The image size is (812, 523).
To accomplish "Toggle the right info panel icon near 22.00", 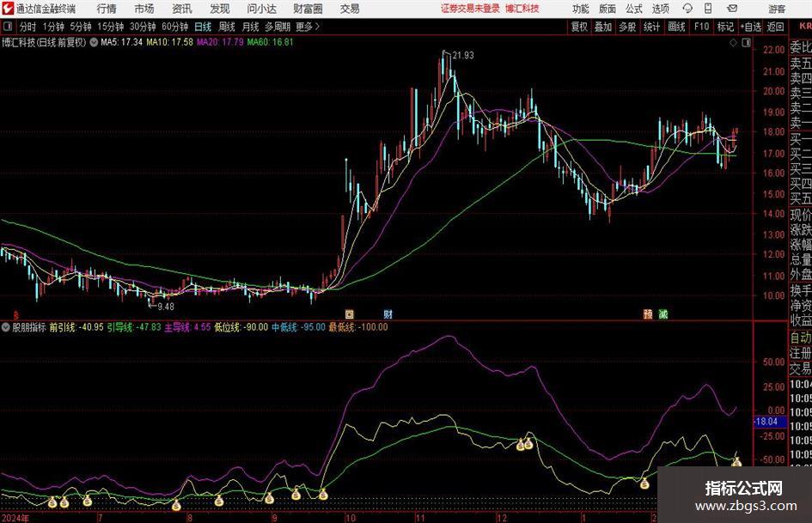I will point(746,43).
